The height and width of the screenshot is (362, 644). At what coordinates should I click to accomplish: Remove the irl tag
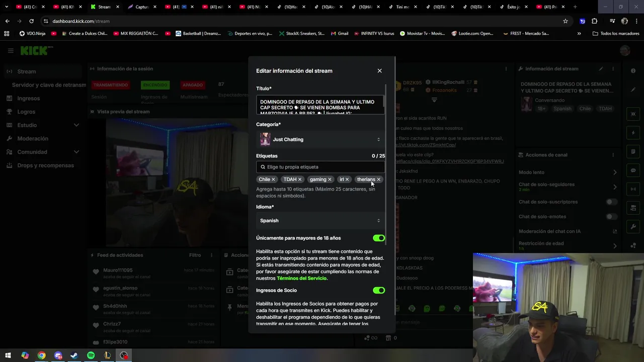tap(347, 179)
